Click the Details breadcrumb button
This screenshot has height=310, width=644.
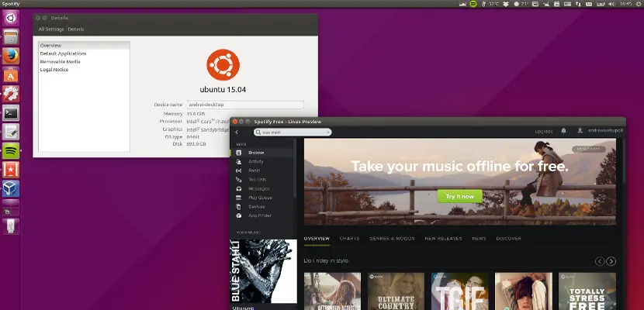[75, 29]
